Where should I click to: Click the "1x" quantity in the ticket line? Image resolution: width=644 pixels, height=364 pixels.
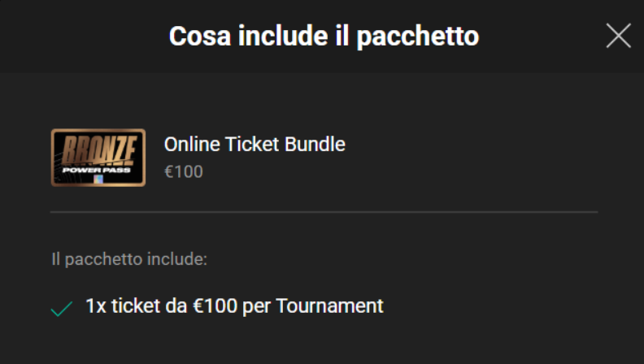click(x=94, y=306)
